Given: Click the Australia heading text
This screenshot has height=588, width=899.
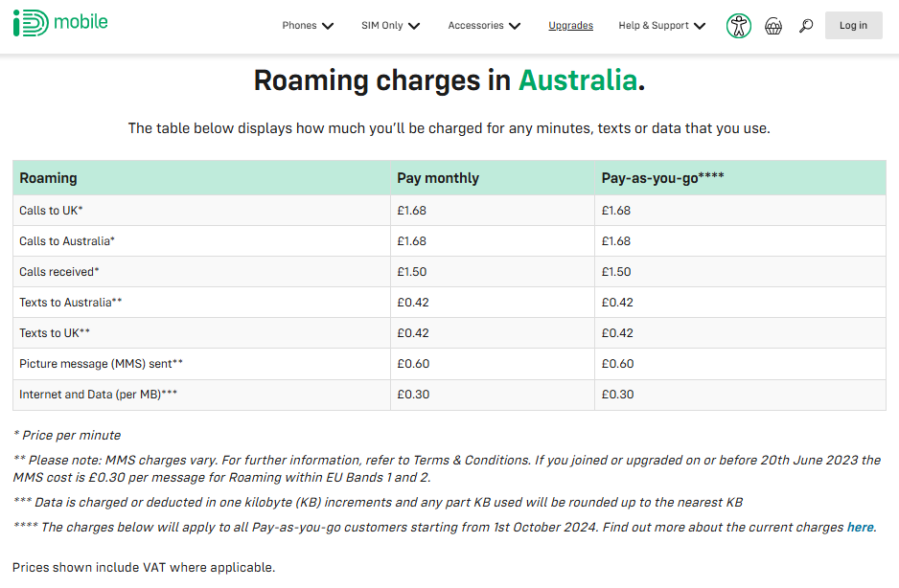Looking at the screenshot, I should click(578, 80).
